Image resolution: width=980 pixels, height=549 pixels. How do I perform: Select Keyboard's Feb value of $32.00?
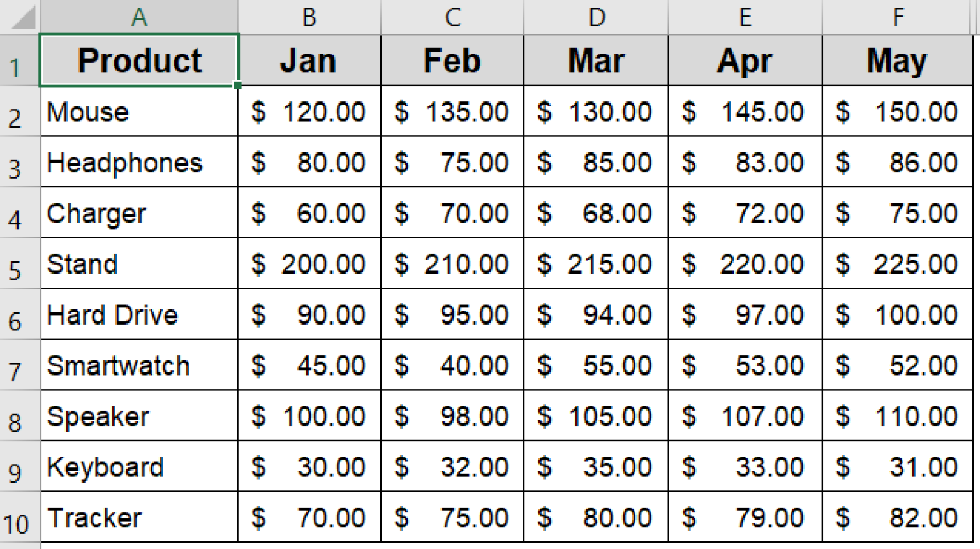[452, 467]
